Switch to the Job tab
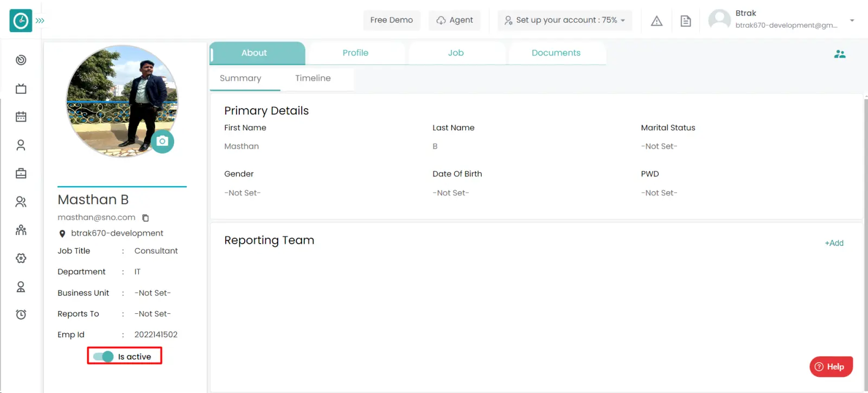Viewport: 868px width, 393px height. pyautogui.click(x=456, y=53)
